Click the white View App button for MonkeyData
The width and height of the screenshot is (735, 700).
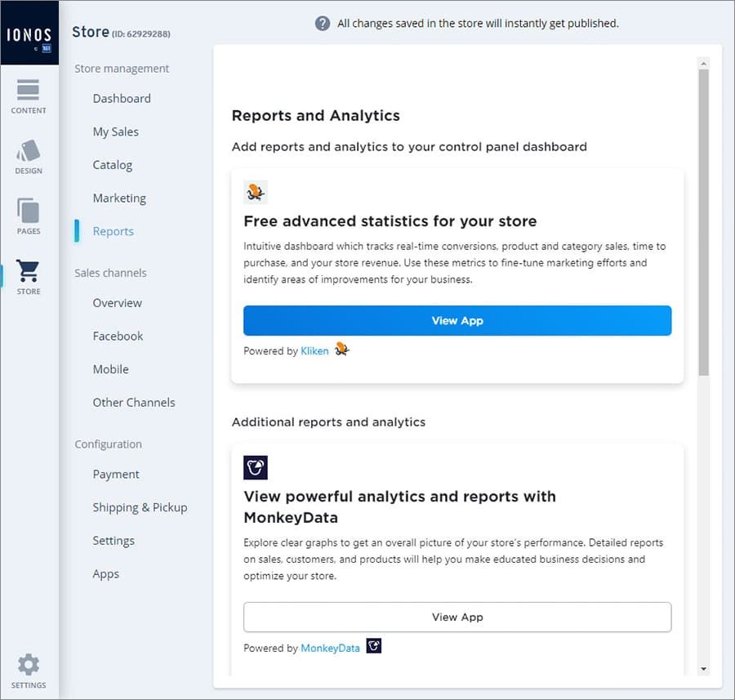point(457,617)
